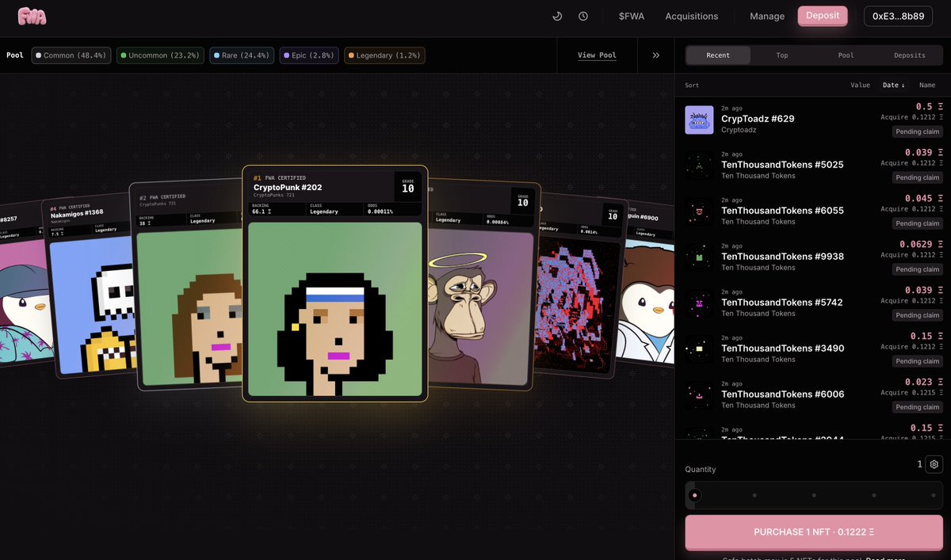Click TenThousandTokens #5742 token icon
This screenshot has width=951, height=560.
tap(699, 303)
